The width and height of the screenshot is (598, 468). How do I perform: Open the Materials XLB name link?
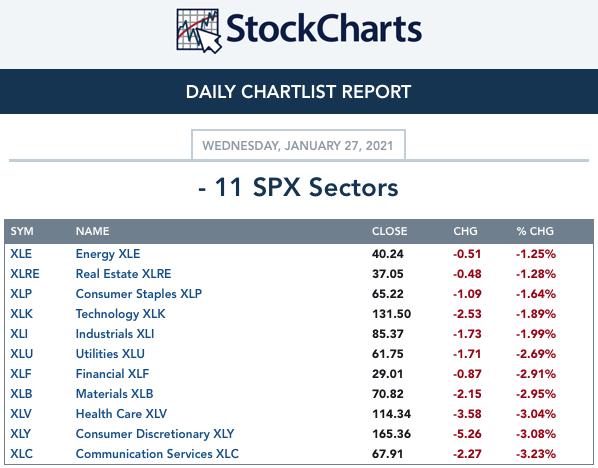coord(114,394)
